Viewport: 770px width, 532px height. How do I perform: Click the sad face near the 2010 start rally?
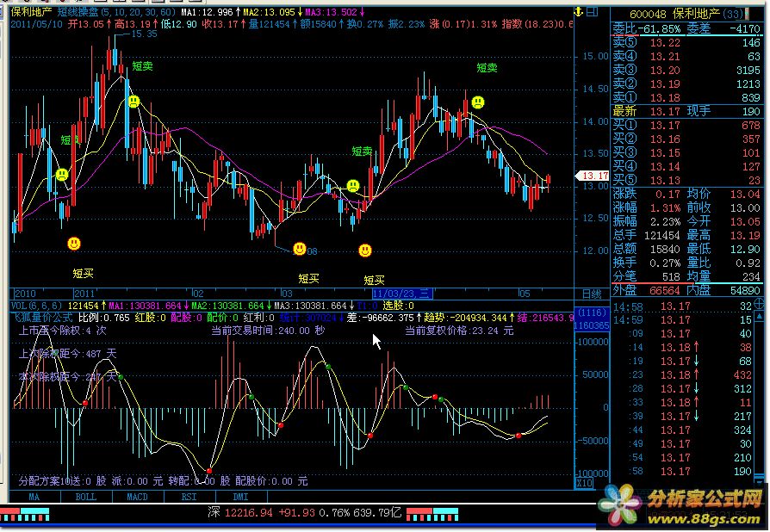coord(62,174)
